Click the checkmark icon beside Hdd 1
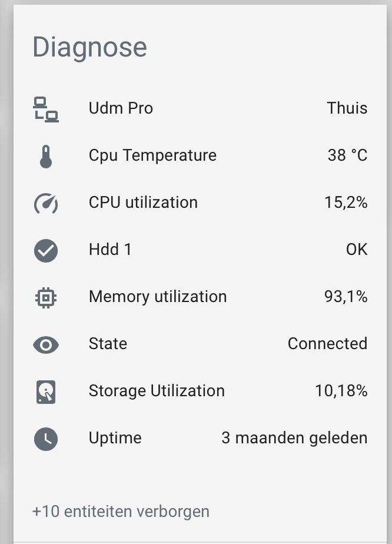Image resolution: width=392 pixels, height=544 pixels. (46, 250)
